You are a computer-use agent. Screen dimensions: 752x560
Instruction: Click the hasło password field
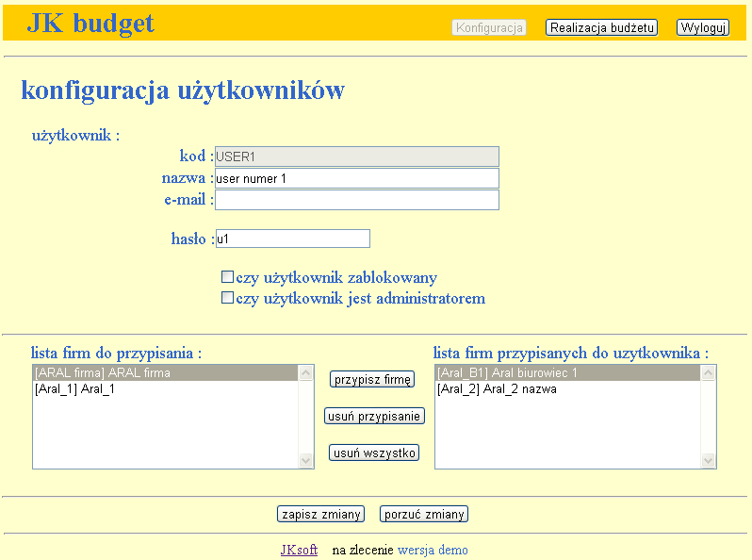(x=292, y=239)
